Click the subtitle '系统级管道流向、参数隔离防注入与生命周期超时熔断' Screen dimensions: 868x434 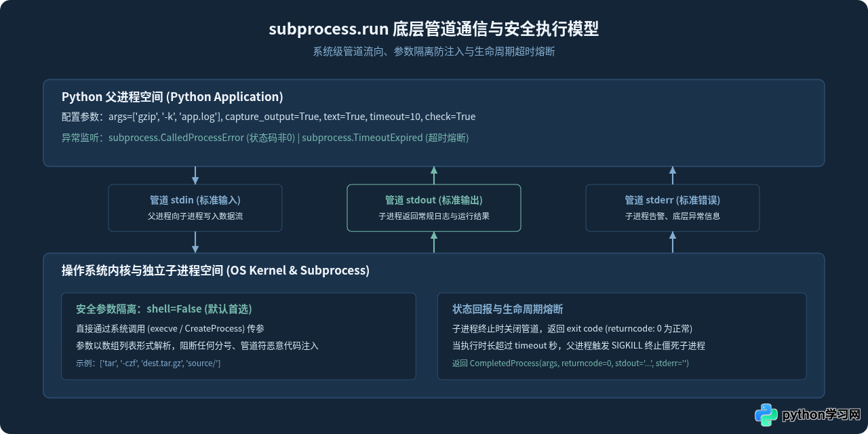point(434,52)
